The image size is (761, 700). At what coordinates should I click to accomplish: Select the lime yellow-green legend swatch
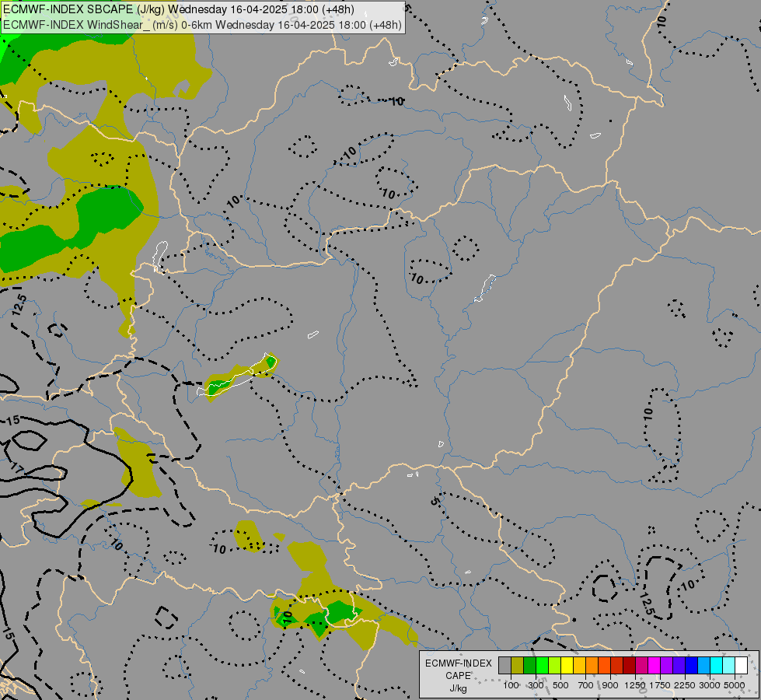555,665
